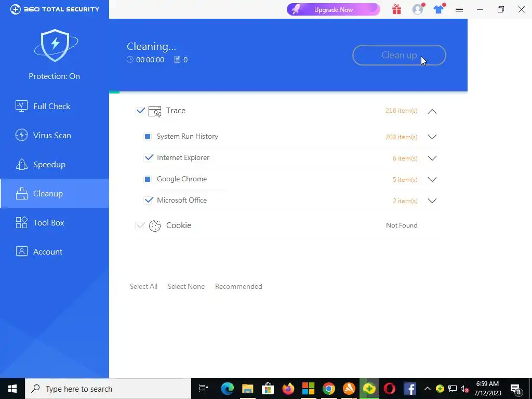Switch to Speedup section
Image resolution: width=532 pixels, height=399 pixels.
click(x=54, y=165)
